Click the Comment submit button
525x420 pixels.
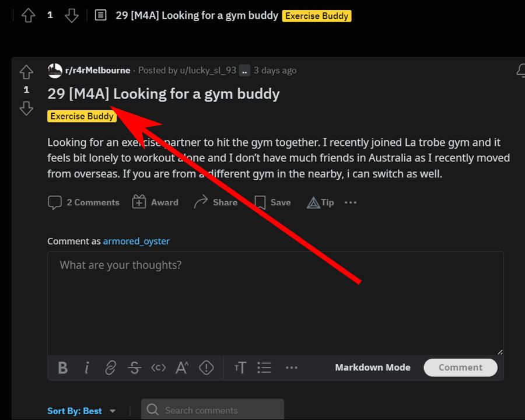pos(460,367)
